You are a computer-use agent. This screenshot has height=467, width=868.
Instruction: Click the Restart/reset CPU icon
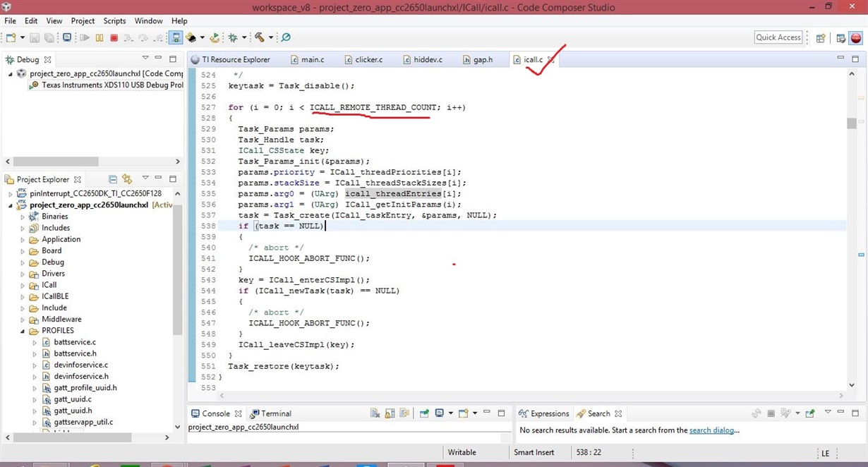point(215,37)
